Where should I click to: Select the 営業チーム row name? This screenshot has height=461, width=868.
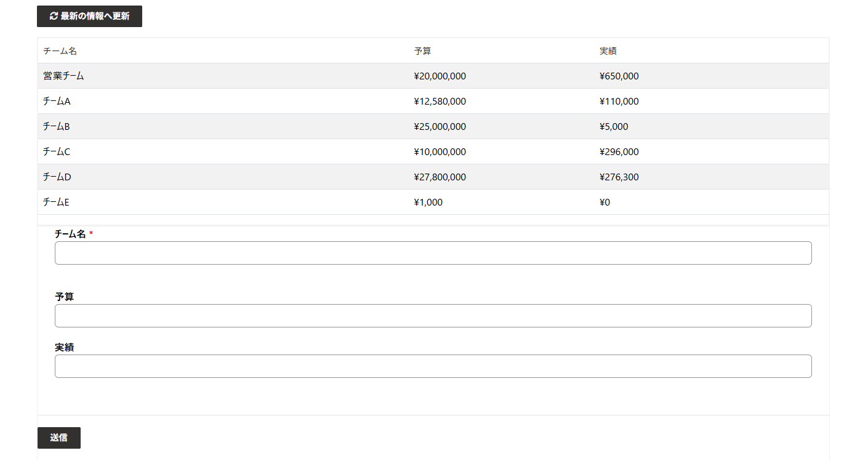pyautogui.click(x=63, y=76)
